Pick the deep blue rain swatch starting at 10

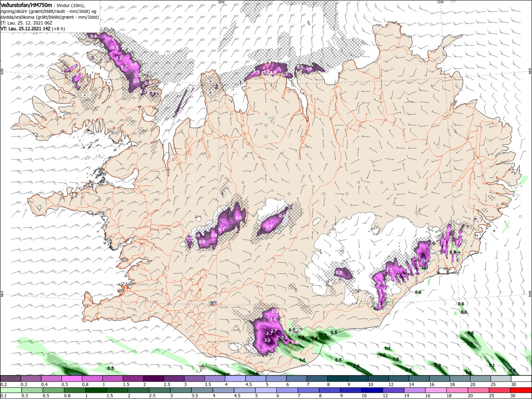point(372,390)
